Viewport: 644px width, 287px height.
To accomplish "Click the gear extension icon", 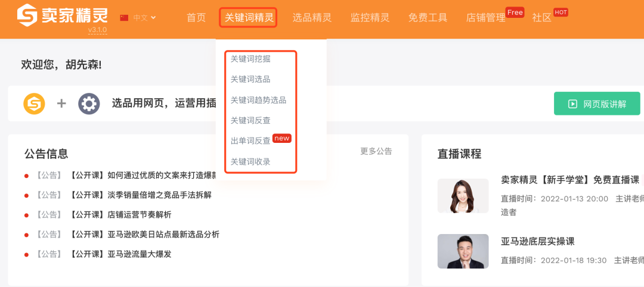I will (x=89, y=104).
